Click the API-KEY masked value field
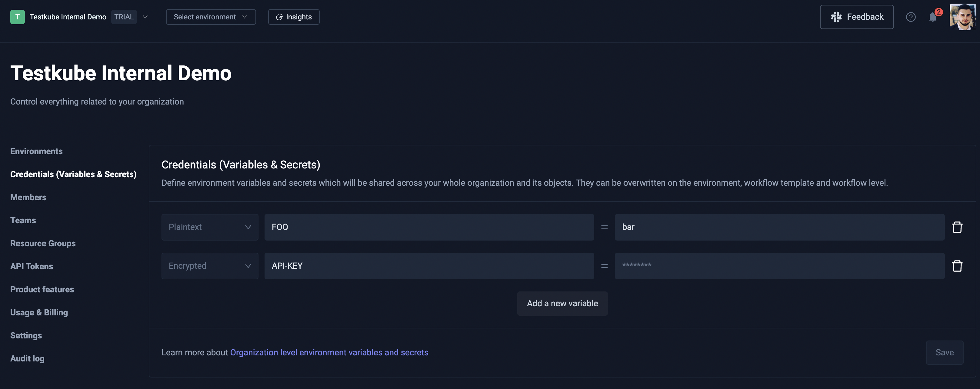This screenshot has width=980, height=389. point(779,266)
